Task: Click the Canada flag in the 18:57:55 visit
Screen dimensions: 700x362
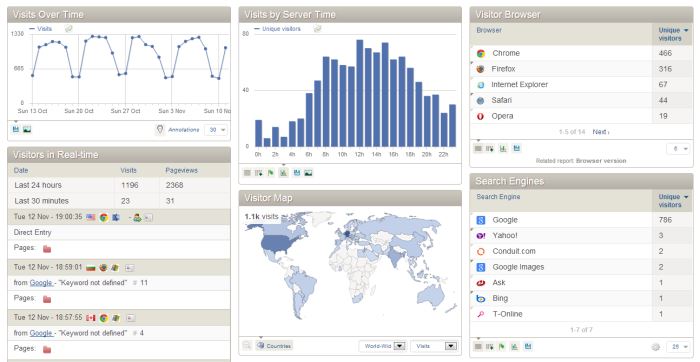Action: pyautogui.click(x=91, y=318)
